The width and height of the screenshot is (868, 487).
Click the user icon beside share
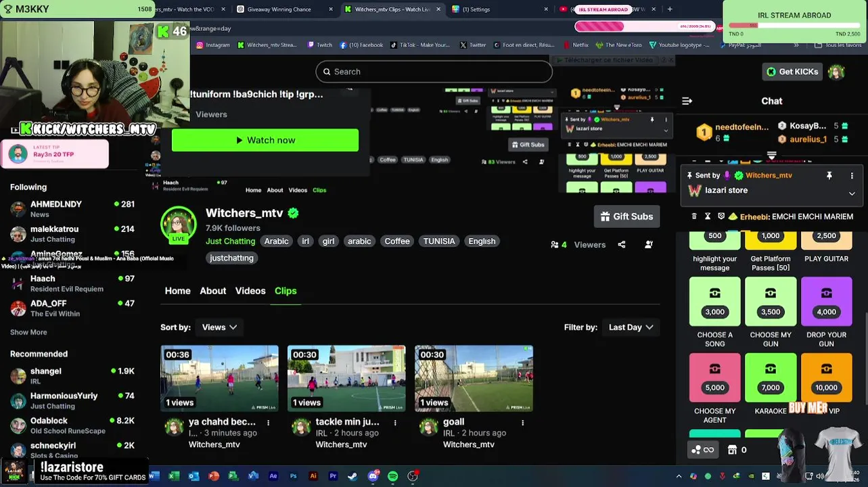(649, 245)
